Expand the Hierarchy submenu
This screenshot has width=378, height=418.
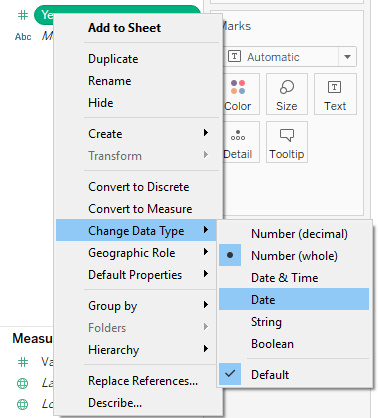pyautogui.click(x=136, y=350)
